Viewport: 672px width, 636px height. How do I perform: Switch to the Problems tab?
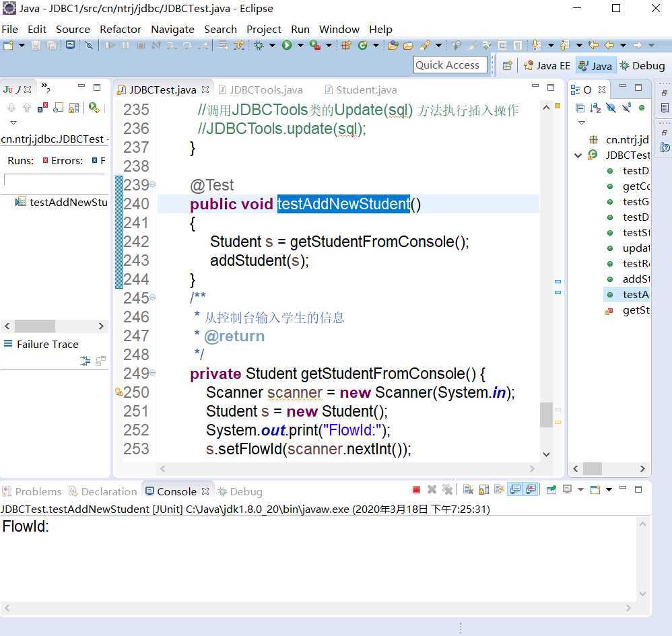pyautogui.click(x=32, y=491)
